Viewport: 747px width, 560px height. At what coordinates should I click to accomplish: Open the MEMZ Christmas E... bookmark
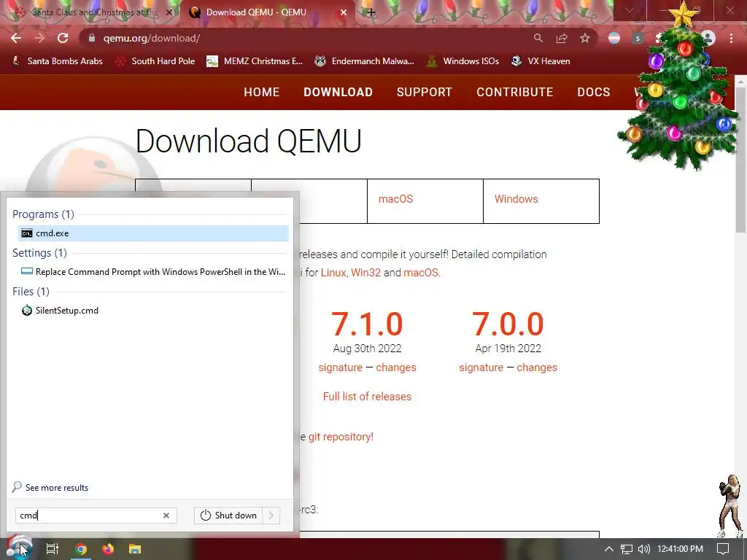coord(255,61)
